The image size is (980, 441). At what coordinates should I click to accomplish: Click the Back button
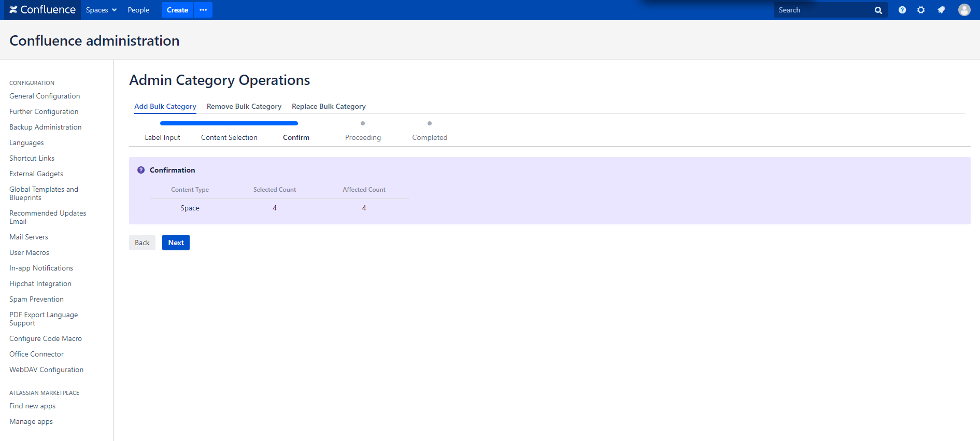point(142,243)
